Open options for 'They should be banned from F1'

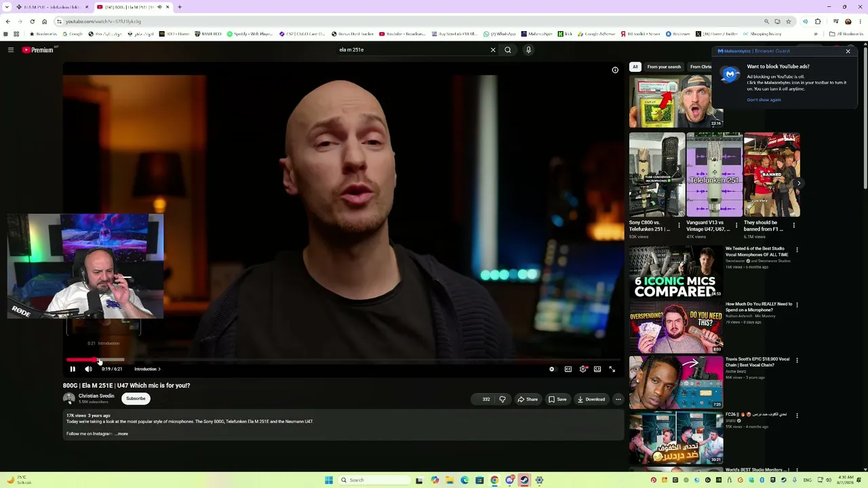pos(794,226)
